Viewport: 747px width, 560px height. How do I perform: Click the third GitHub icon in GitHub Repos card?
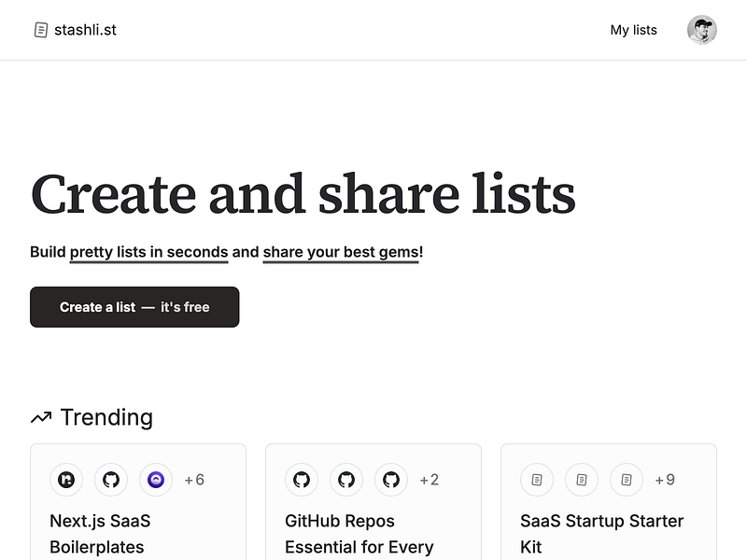tap(391, 480)
